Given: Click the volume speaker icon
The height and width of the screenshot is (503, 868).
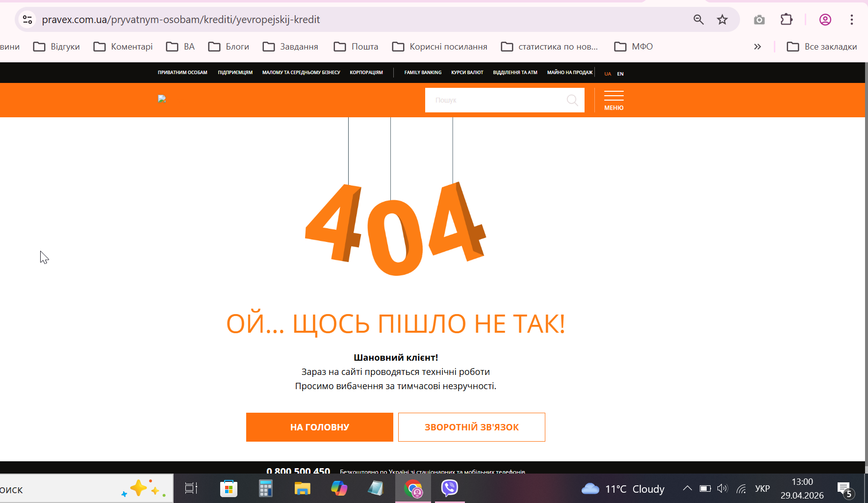Looking at the screenshot, I should 722,489.
